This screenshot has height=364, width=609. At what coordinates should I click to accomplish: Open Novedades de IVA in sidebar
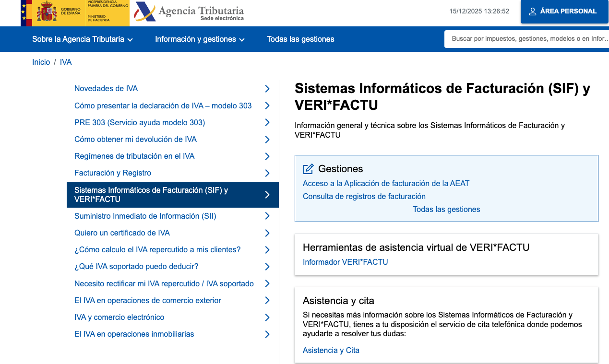coord(106,89)
